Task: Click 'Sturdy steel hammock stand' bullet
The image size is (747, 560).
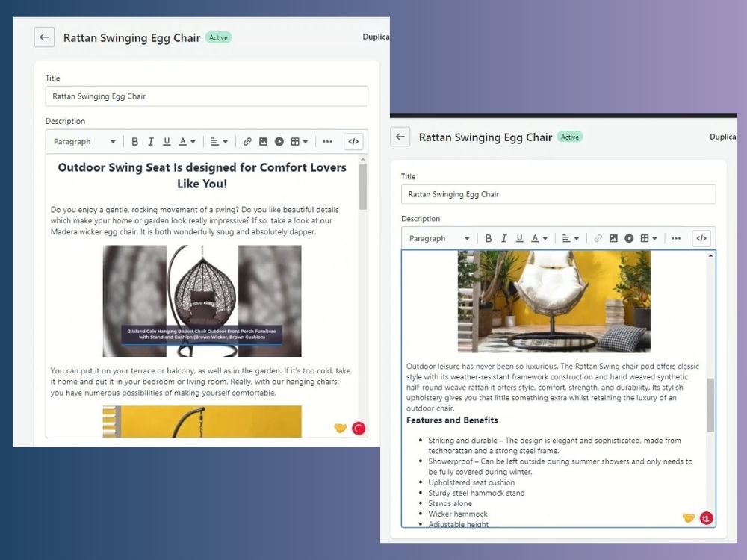Action: coord(477,493)
